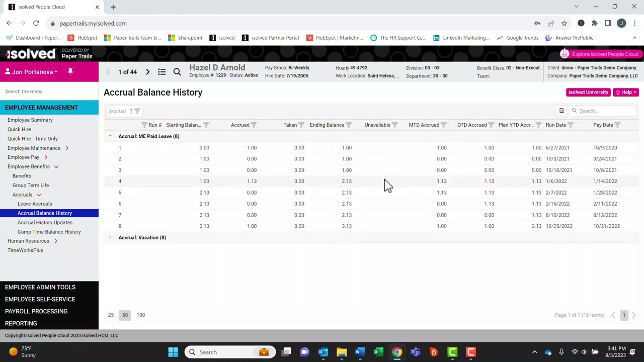Reload the browser page
This screenshot has height=362, width=644.
(36, 23)
